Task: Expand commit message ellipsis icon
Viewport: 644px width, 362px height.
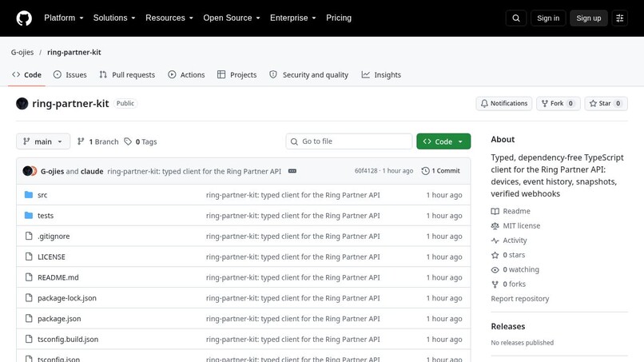Action: click(x=292, y=171)
